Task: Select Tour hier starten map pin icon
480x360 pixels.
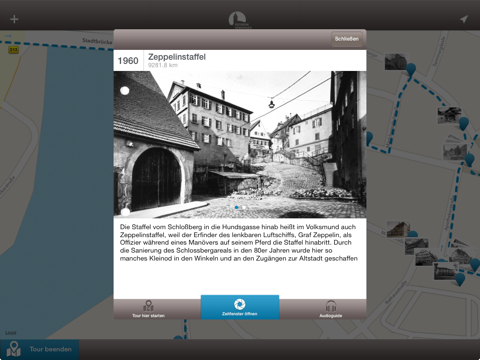Action: click(148, 309)
